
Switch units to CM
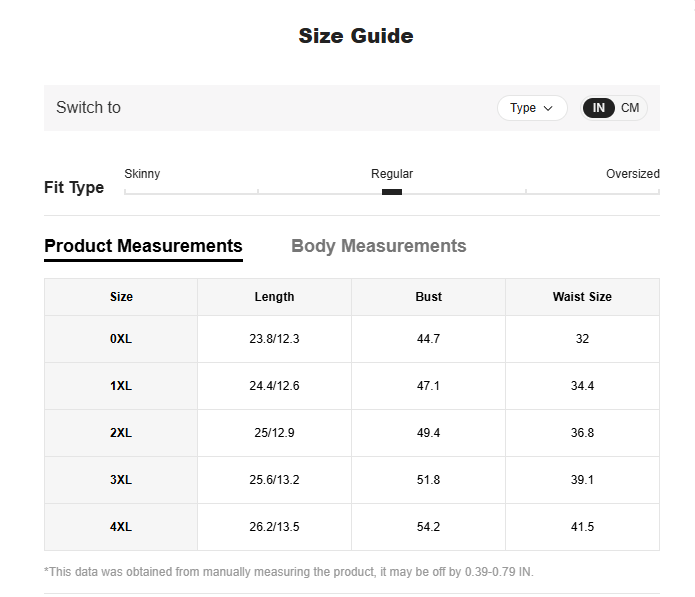(630, 108)
